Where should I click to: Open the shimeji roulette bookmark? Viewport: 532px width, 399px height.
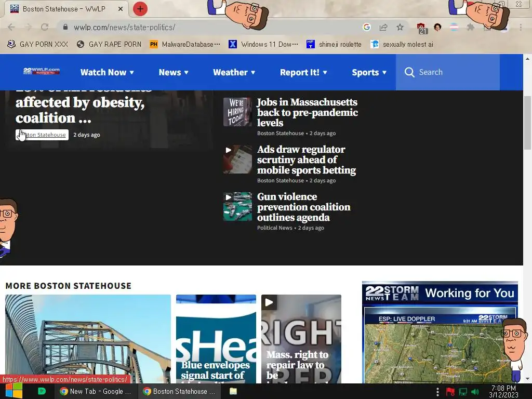(x=334, y=44)
